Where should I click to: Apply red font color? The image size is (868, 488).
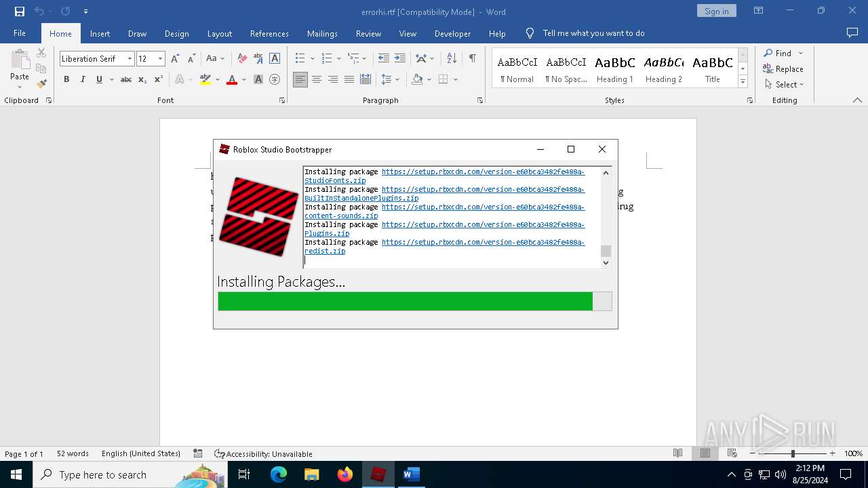pos(232,79)
